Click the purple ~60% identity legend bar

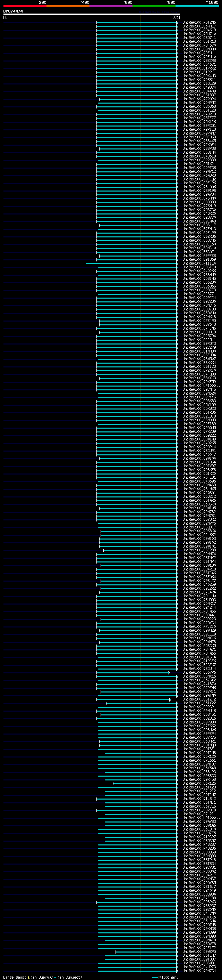pyautogui.click(x=111, y=6)
